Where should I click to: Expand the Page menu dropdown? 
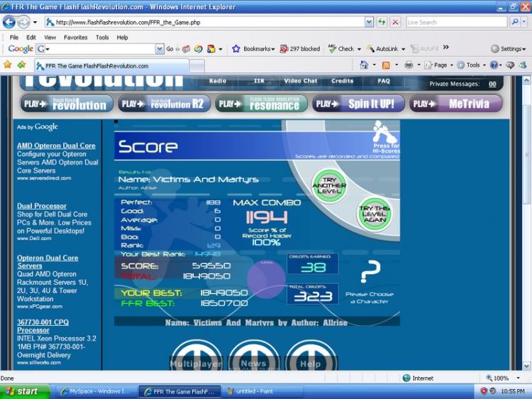pyautogui.click(x=438, y=65)
